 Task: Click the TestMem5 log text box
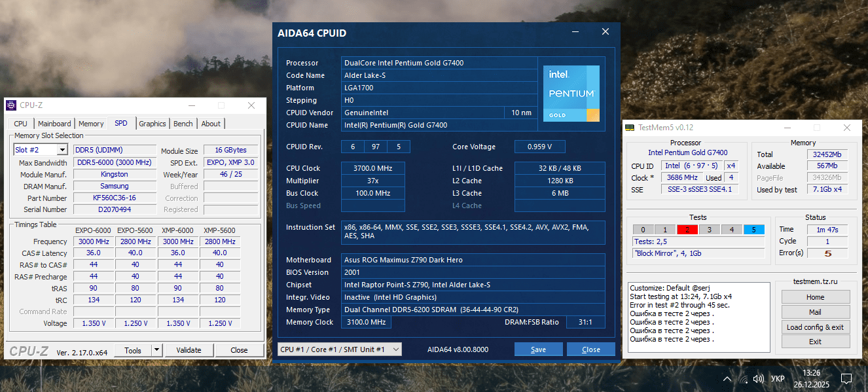698,317
